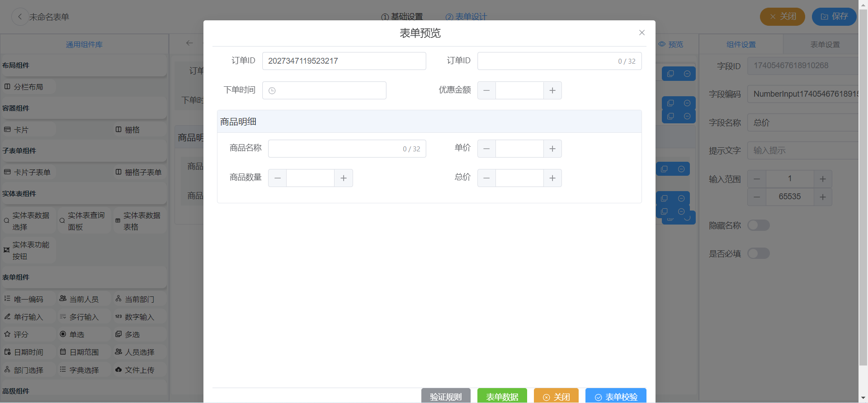This screenshot has height=403, width=868.
Task: Click the back arrow next to 未命名表单
Action: (19, 17)
